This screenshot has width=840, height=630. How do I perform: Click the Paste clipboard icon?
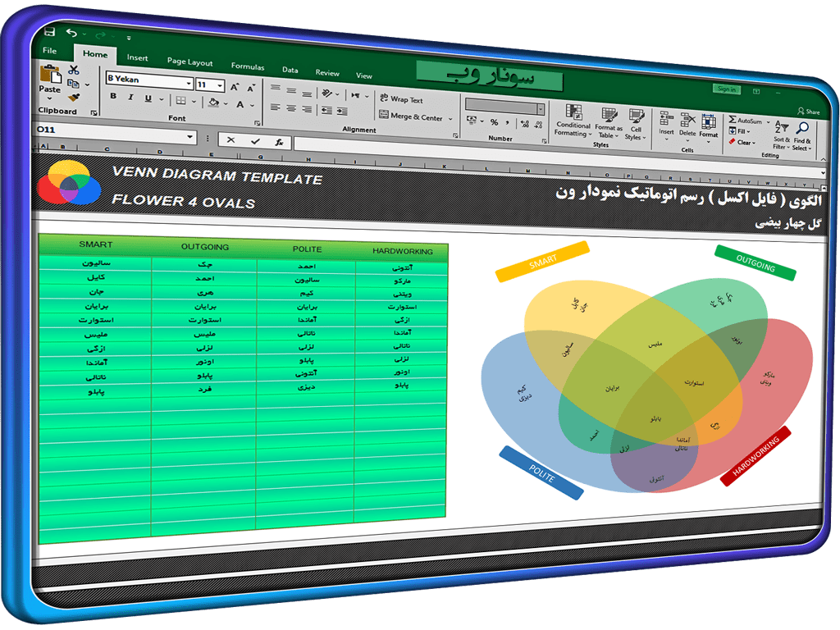click(x=50, y=75)
